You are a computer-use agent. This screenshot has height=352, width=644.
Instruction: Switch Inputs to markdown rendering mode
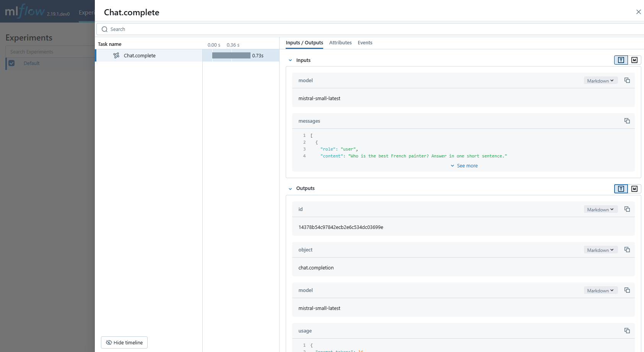tap(634, 60)
